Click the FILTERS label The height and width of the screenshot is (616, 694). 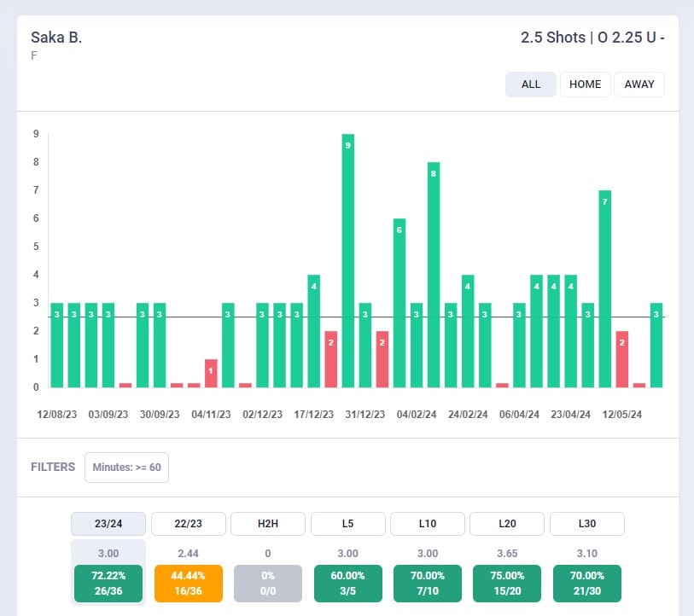click(53, 467)
